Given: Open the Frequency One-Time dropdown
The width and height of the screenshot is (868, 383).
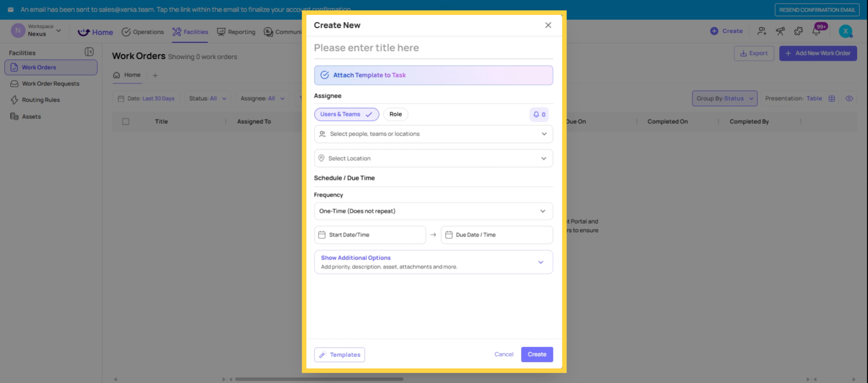Looking at the screenshot, I should (433, 211).
